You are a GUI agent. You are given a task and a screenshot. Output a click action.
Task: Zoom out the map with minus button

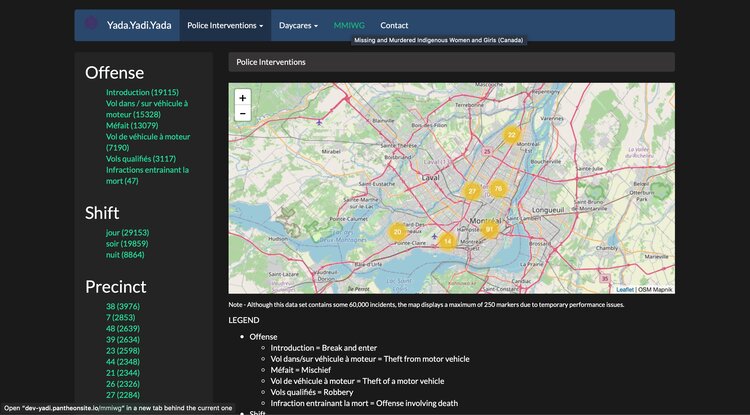click(243, 113)
